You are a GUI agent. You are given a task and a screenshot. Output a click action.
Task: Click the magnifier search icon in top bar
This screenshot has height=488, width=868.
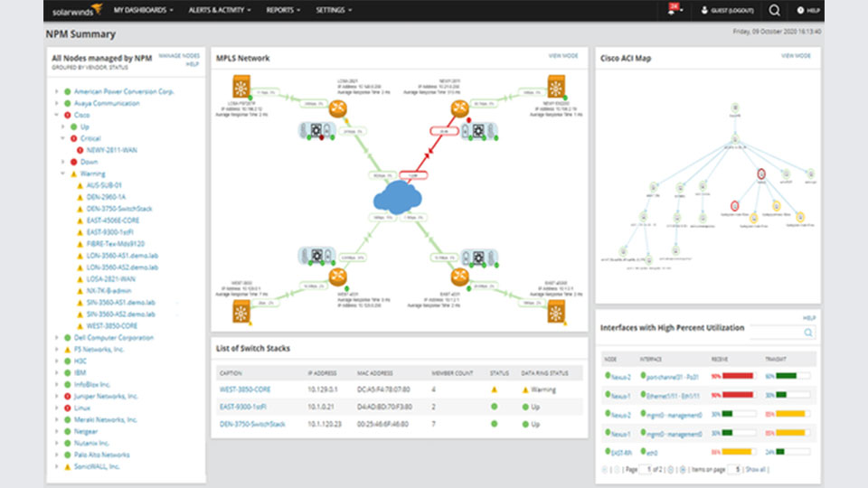pyautogui.click(x=775, y=10)
